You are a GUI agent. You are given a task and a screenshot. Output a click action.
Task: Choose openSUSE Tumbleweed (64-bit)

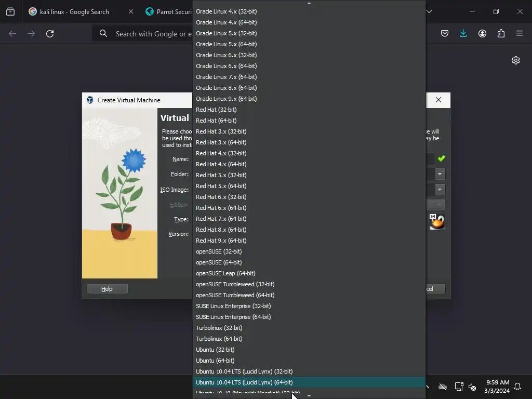point(309,295)
